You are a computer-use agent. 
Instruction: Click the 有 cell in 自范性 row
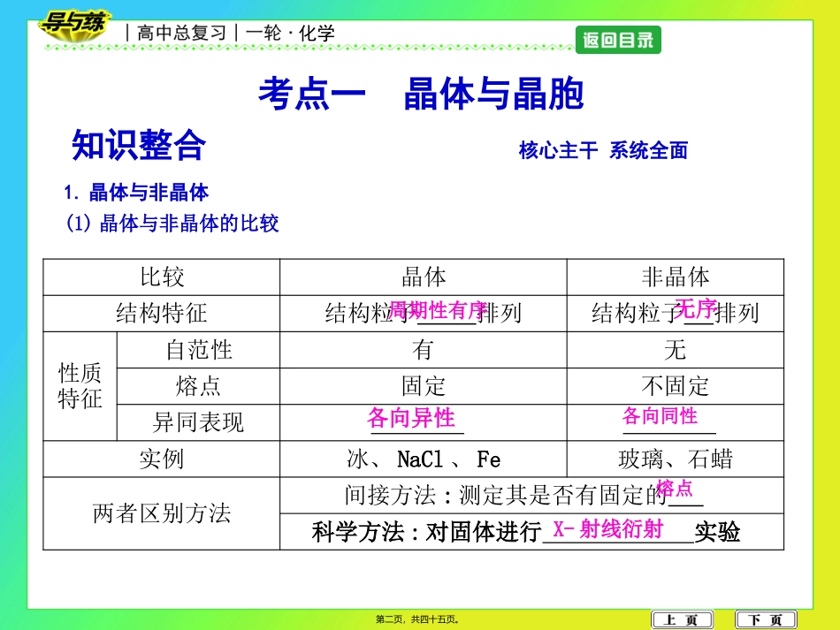(x=424, y=350)
